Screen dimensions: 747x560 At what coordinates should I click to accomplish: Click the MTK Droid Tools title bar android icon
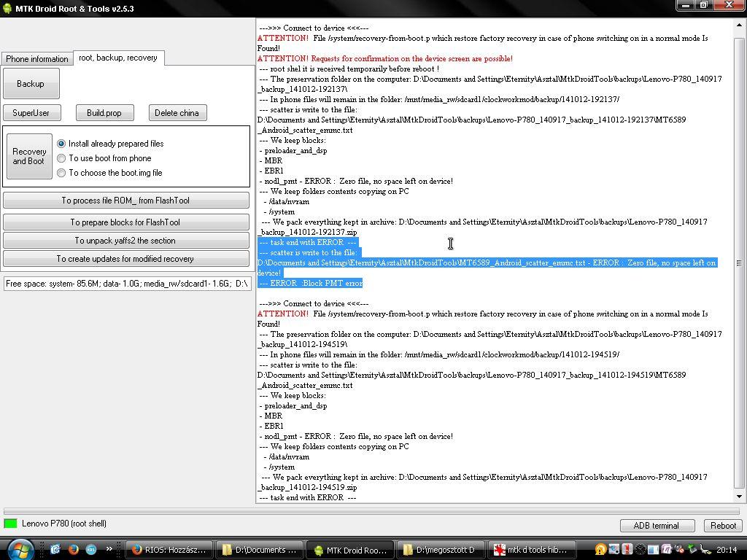point(7,9)
